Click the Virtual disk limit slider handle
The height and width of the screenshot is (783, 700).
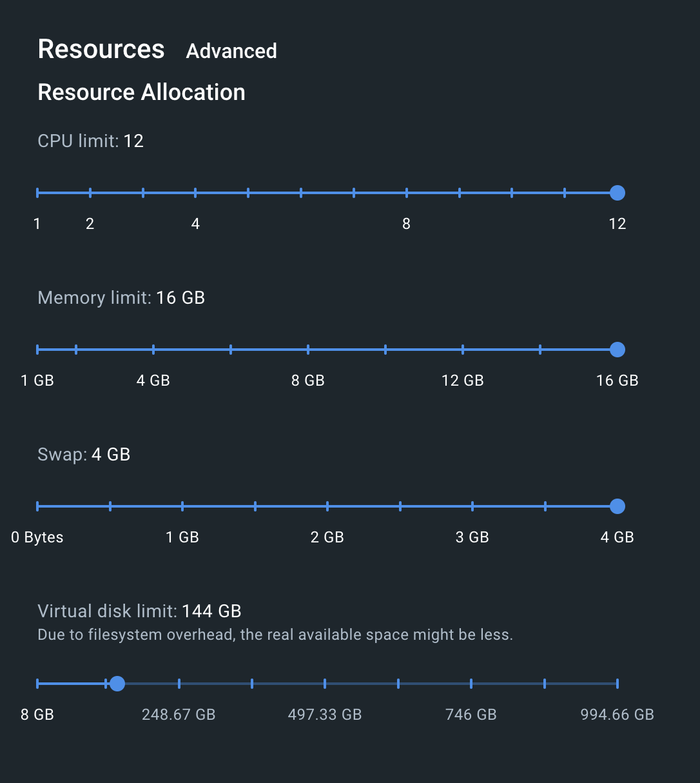click(x=117, y=684)
